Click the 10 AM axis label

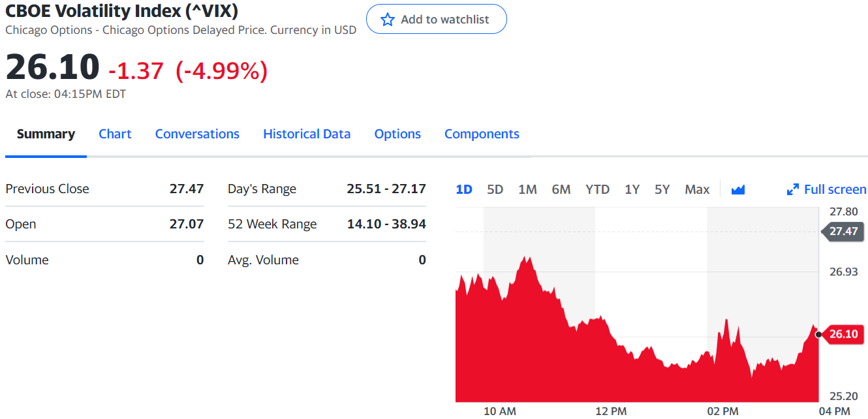pos(500,411)
